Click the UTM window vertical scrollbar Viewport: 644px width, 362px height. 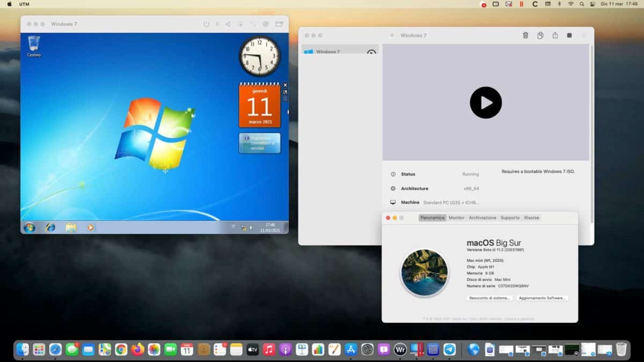(591, 134)
